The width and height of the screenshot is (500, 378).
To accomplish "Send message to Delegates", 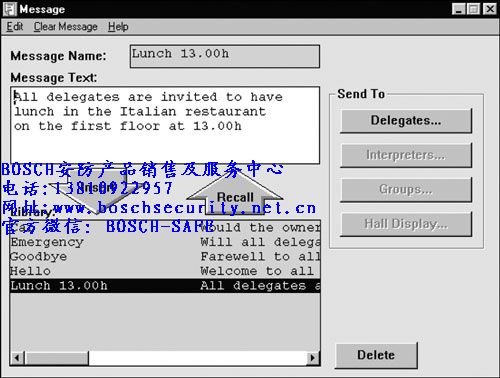I will (406, 121).
